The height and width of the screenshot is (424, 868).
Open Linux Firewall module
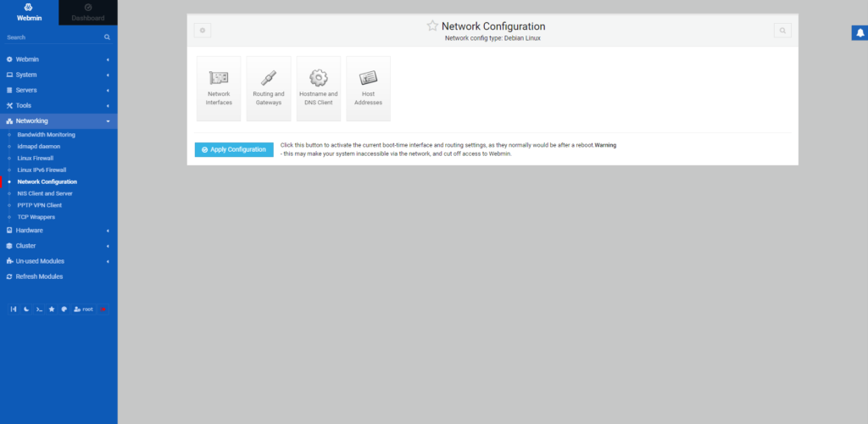[36, 159]
